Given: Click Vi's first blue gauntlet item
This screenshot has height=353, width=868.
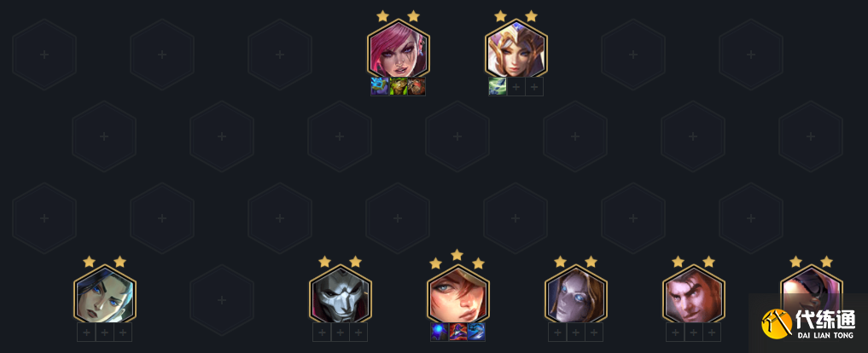Looking at the screenshot, I should tap(380, 87).
